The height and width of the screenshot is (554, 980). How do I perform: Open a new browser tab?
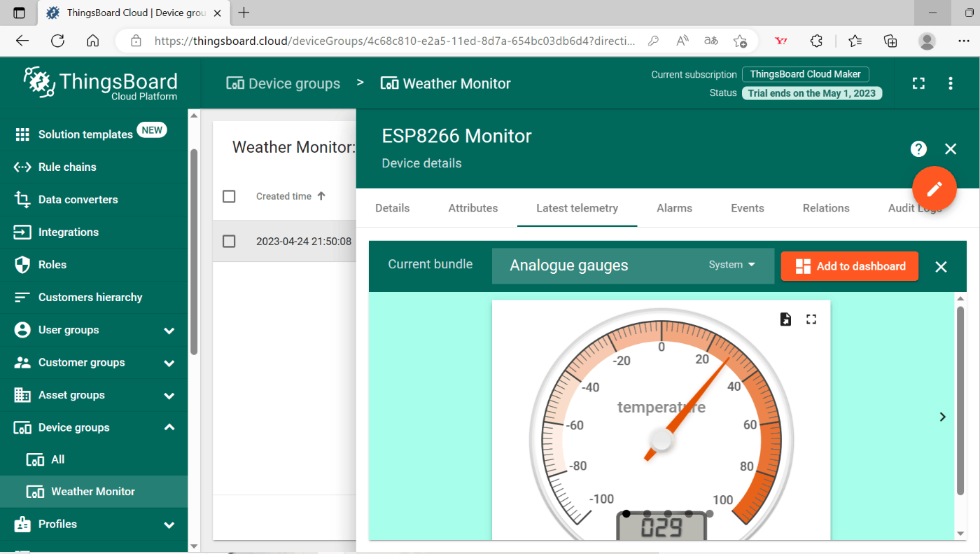point(244,13)
